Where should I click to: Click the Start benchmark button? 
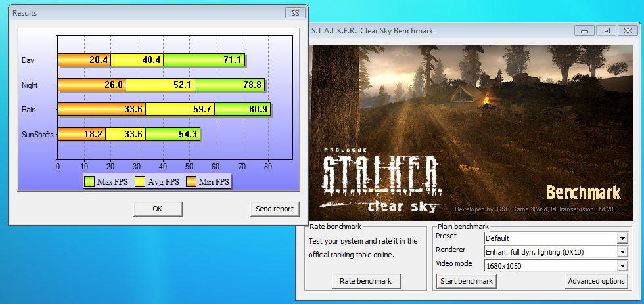pyautogui.click(x=467, y=281)
